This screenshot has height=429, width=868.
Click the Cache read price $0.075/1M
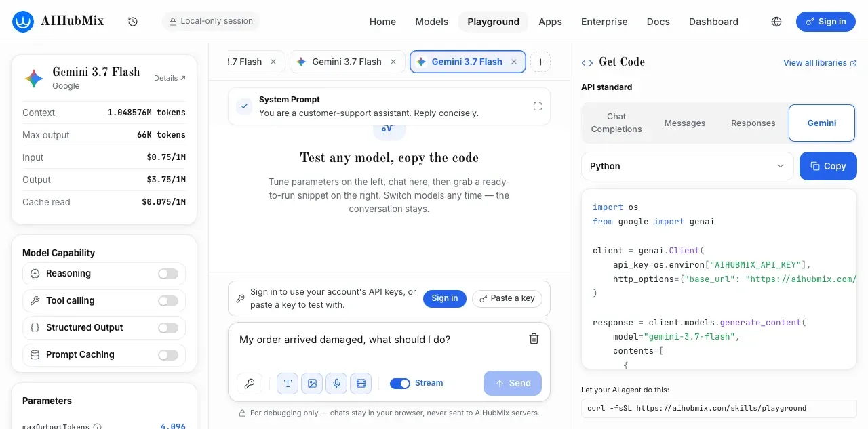tap(163, 202)
